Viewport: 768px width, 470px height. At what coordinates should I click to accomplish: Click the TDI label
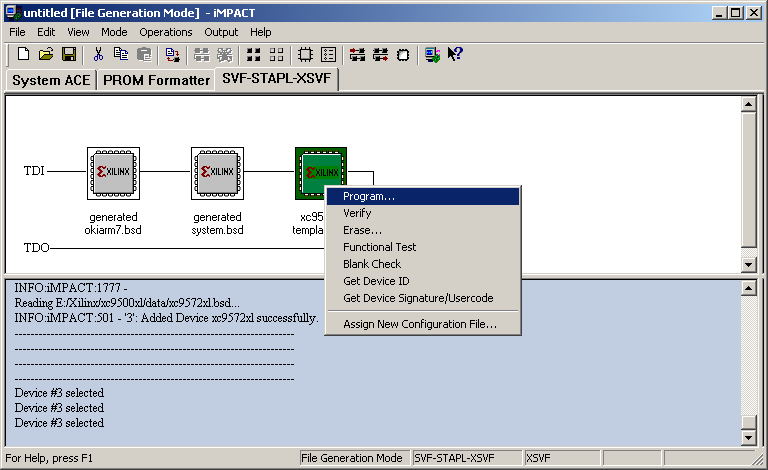[x=34, y=171]
